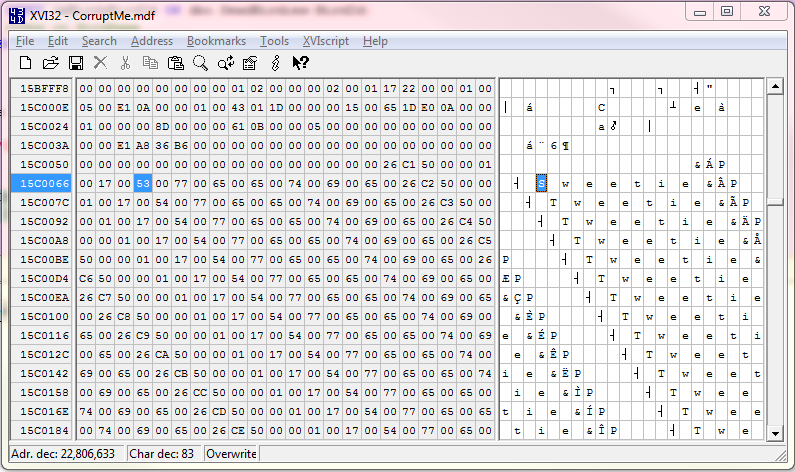This screenshot has height=472, width=795.
Task: Activate the What's This help pointer icon
Action: click(x=300, y=63)
